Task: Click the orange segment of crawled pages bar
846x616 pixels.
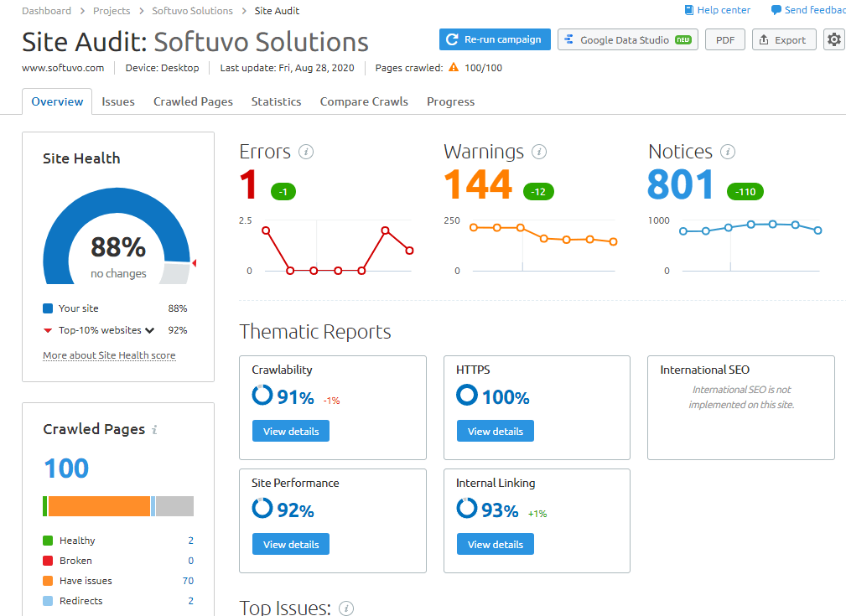Action: click(x=99, y=506)
